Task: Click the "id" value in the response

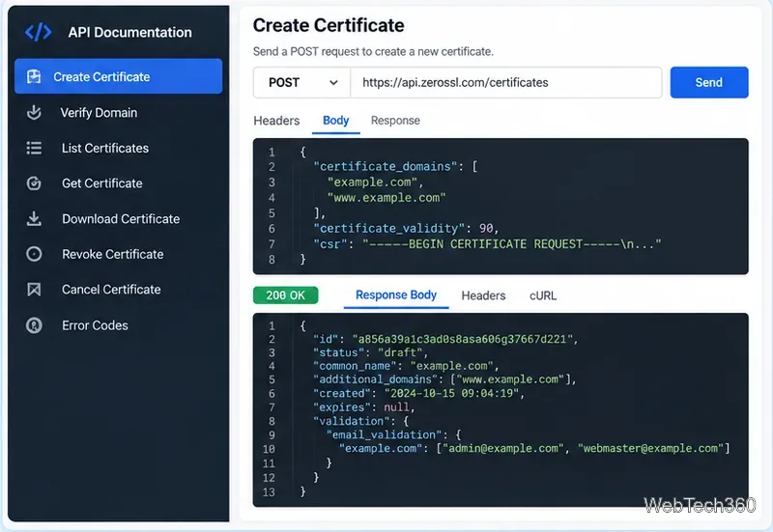Action: coord(462,339)
